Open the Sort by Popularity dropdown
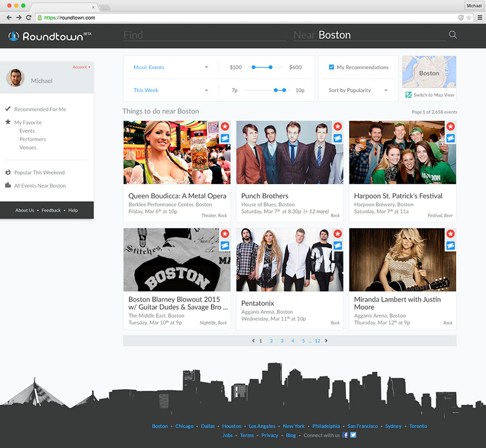The height and width of the screenshot is (448, 486). click(x=359, y=90)
